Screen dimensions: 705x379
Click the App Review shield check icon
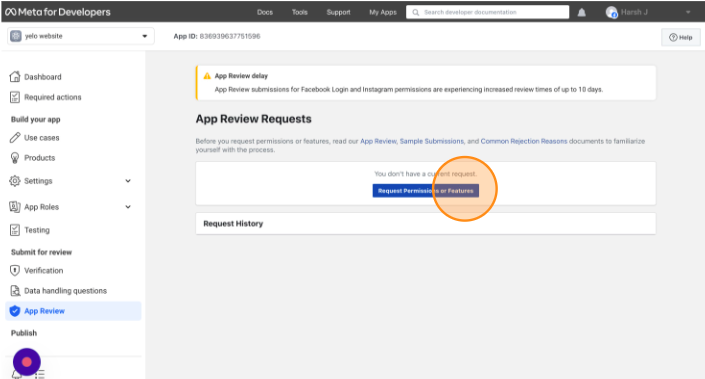pyautogui.click(x=15, y=311)
